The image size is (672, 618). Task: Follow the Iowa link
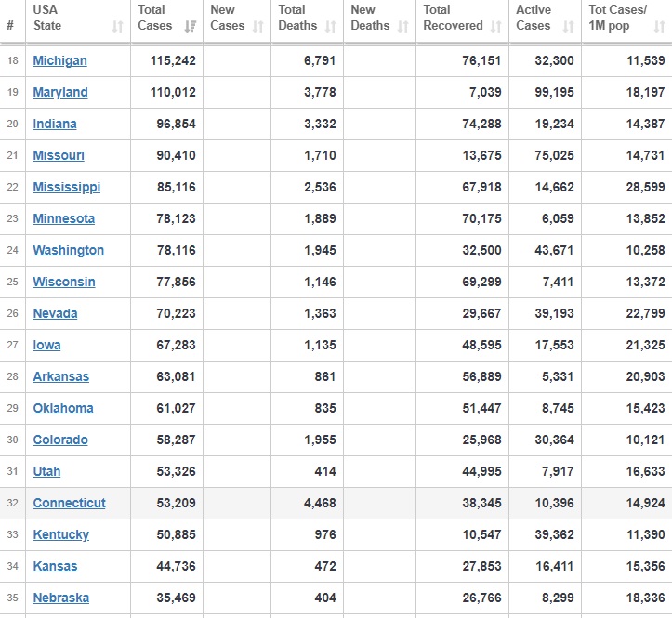pos(46,345)
